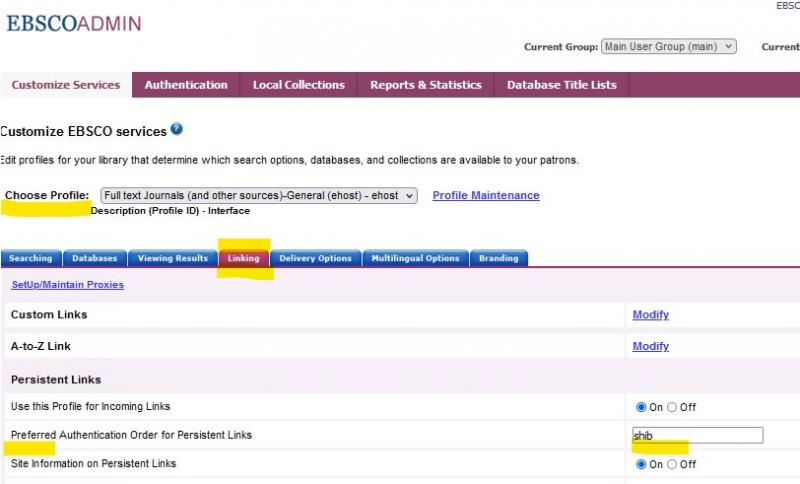Image resolution: width=800 pixels, height=484 pixels.
Task: Click the Site Information on Persistent Links label
Action: click(x=93, y=464)
